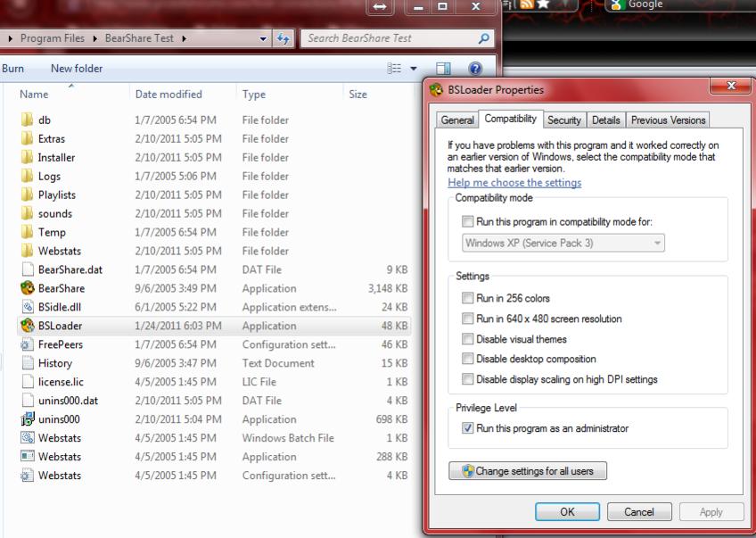The image size is (756, 538).
Task: Open the Help icon in Explorer toolbar
Action: [x=475, y=69]
